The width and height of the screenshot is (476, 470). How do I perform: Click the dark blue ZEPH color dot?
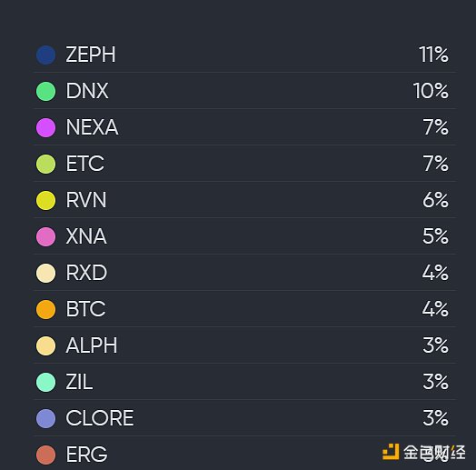(x=45, y=55)
